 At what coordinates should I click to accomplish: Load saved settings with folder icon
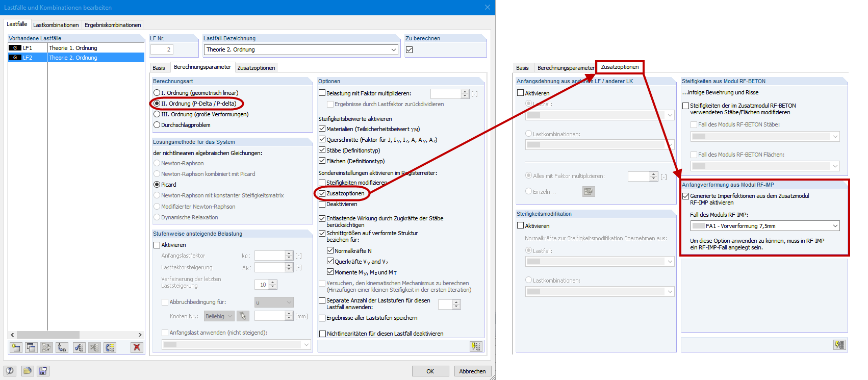tap(27, 371)
